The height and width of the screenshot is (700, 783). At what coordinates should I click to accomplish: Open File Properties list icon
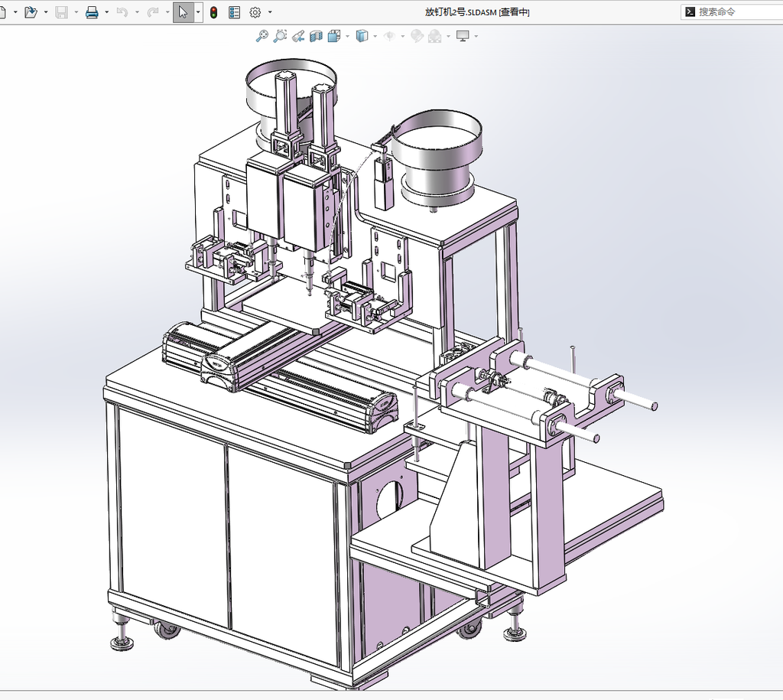point(234,12)
